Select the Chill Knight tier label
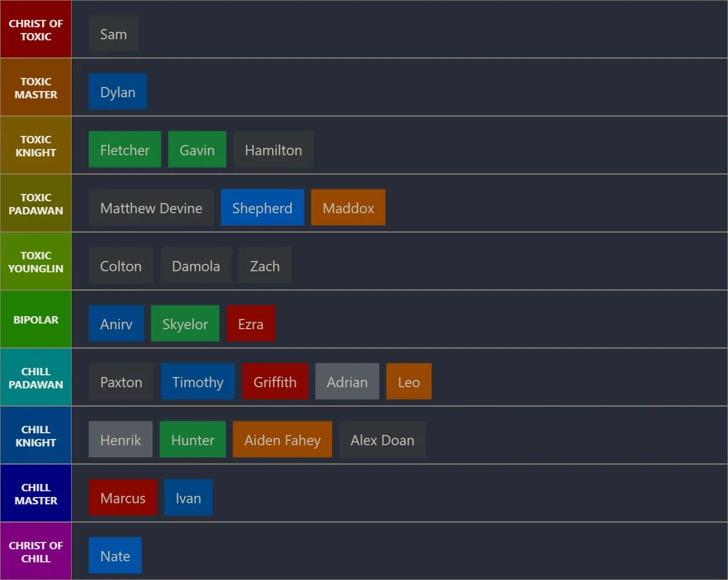The width and height of the screenshot is (728, 580). (x=36, y=436)
